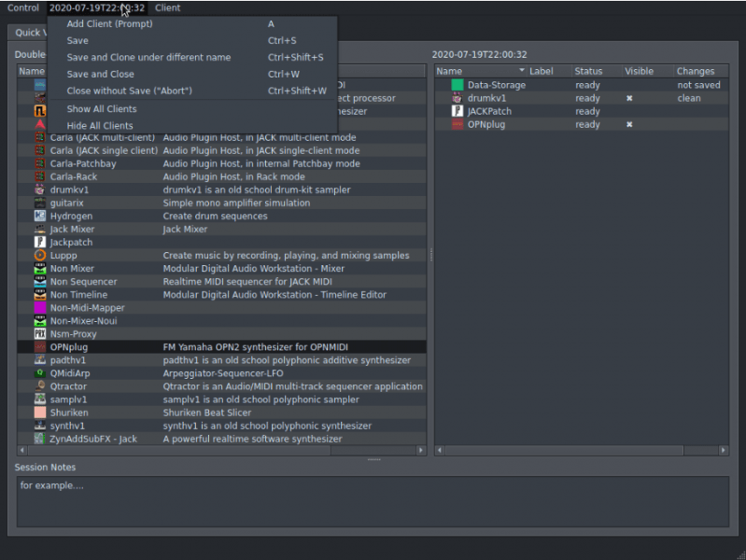
Task: Click the QMidiArp icon
Action: [x=40, y=373]
